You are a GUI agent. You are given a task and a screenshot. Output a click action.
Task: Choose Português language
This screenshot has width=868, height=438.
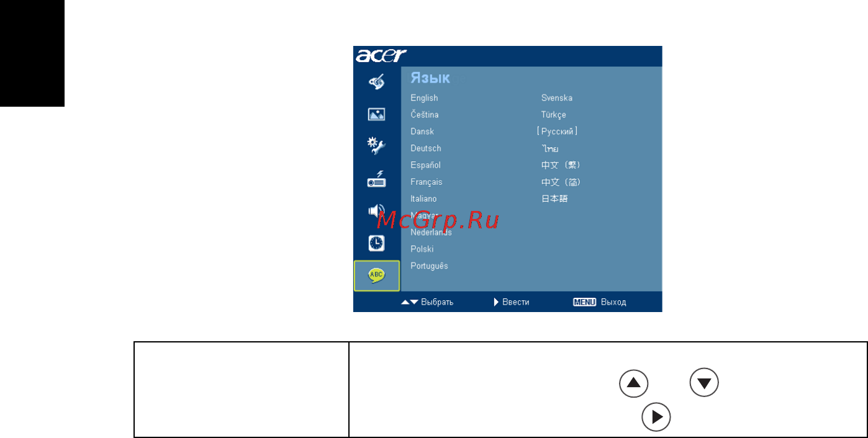pos(429,266)
